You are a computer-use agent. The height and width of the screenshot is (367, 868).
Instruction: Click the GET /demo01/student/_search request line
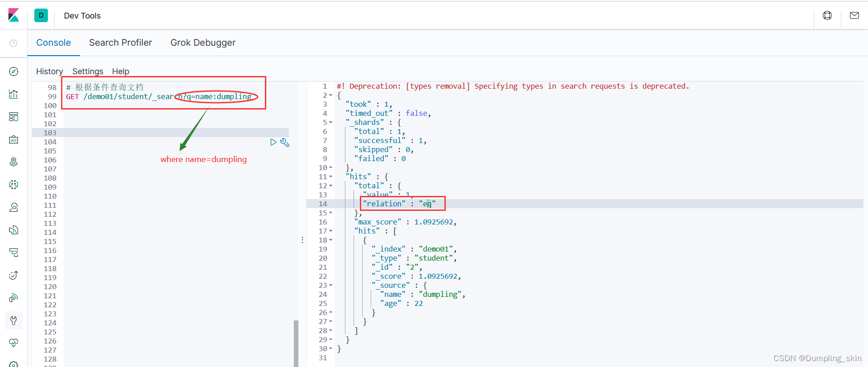159,96
